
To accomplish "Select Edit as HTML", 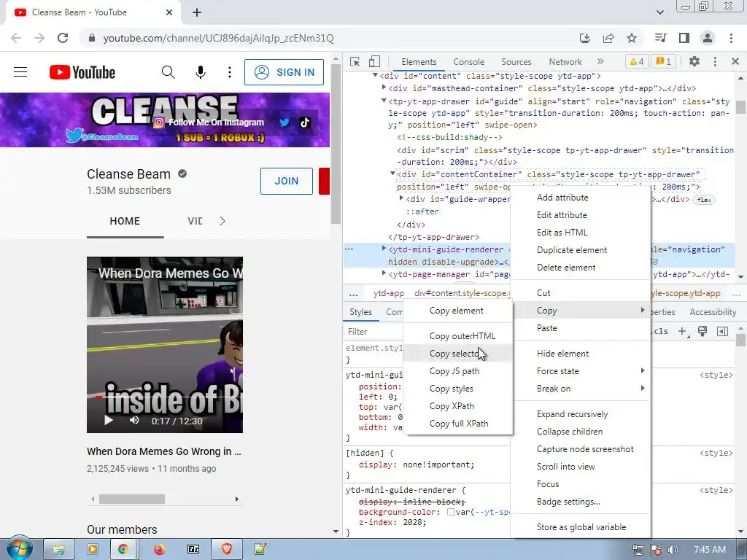I will coord(580,233).
